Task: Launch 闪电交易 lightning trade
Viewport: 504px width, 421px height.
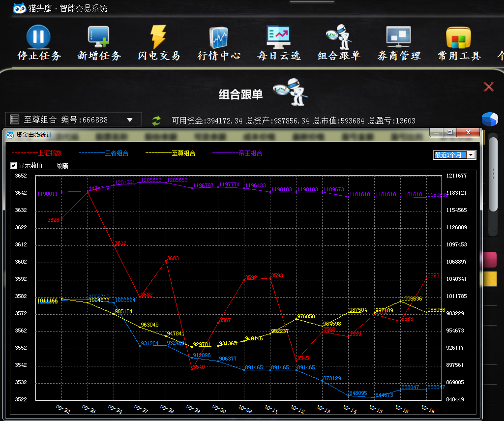Action: click(158, 37)
